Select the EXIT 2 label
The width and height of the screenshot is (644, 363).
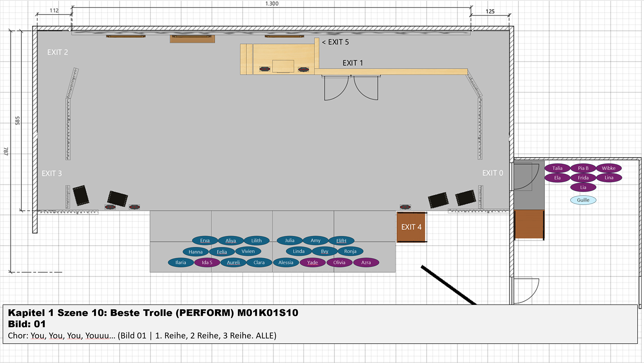click(57, 52)
